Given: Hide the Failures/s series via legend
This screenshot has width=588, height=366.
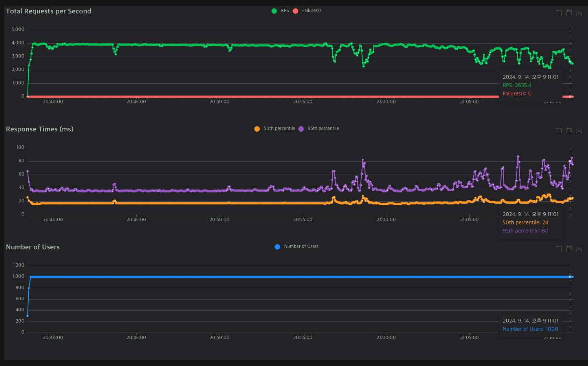Looking at the screenshot, I should pos(307,11).
